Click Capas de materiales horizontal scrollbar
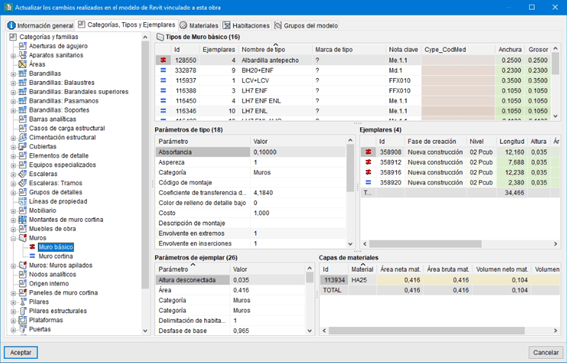The height and width of the screenshot is (363, 567). click(x=427, y=330)
